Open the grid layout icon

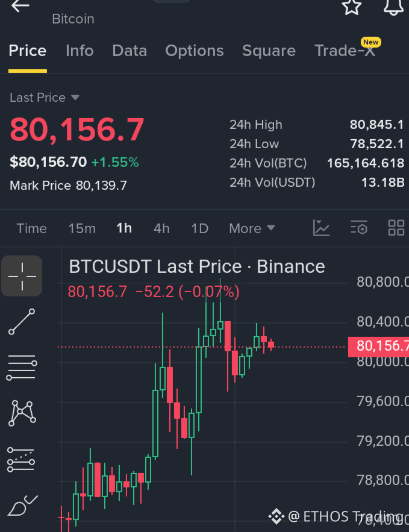tap(396, 228)
